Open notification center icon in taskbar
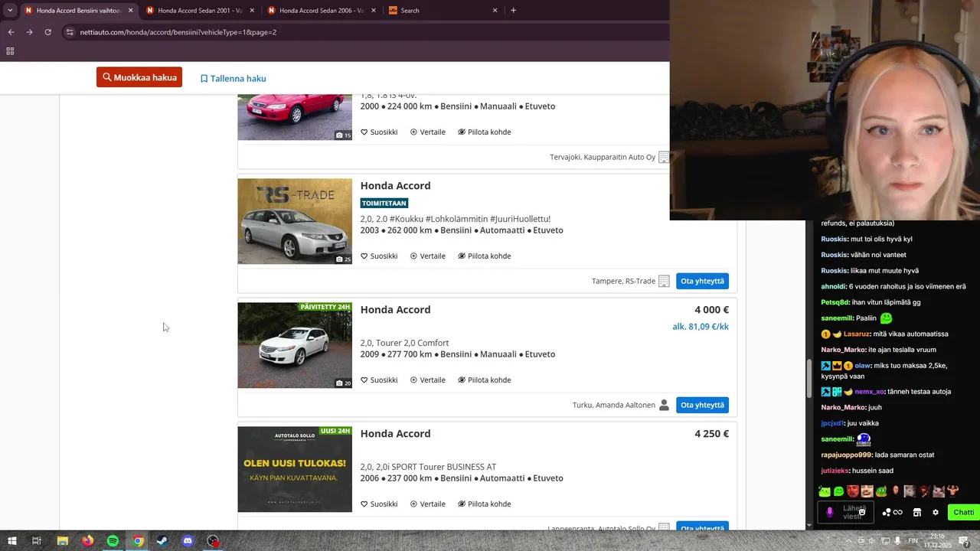 tap(964, 540)
